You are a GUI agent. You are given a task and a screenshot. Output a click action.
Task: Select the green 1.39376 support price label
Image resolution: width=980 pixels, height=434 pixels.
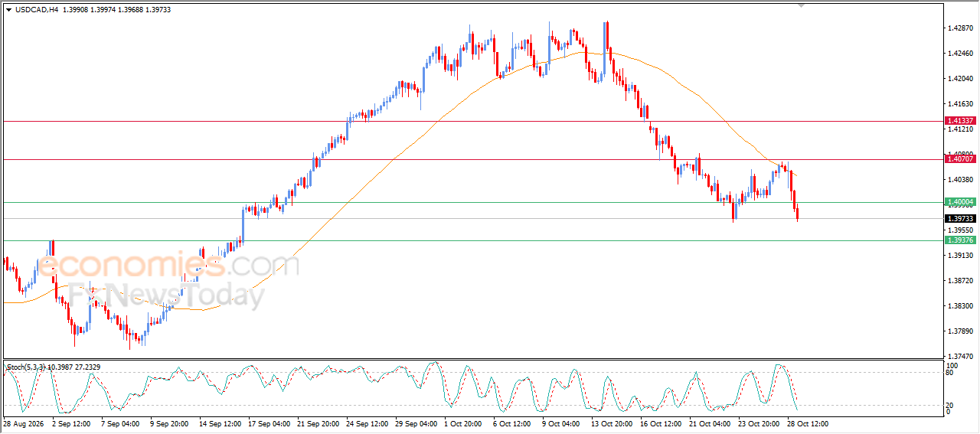click(960, 240)
